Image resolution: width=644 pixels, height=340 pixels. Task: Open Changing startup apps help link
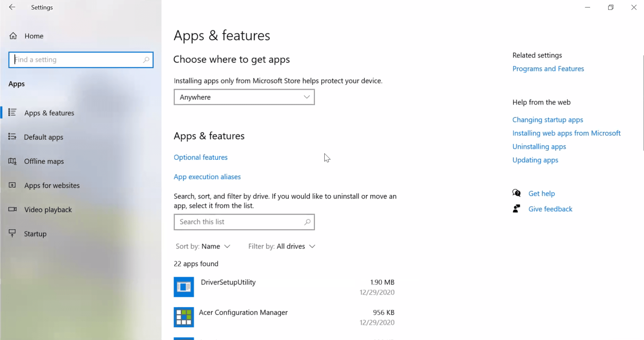pyautogui.click(x=548, y=120)
